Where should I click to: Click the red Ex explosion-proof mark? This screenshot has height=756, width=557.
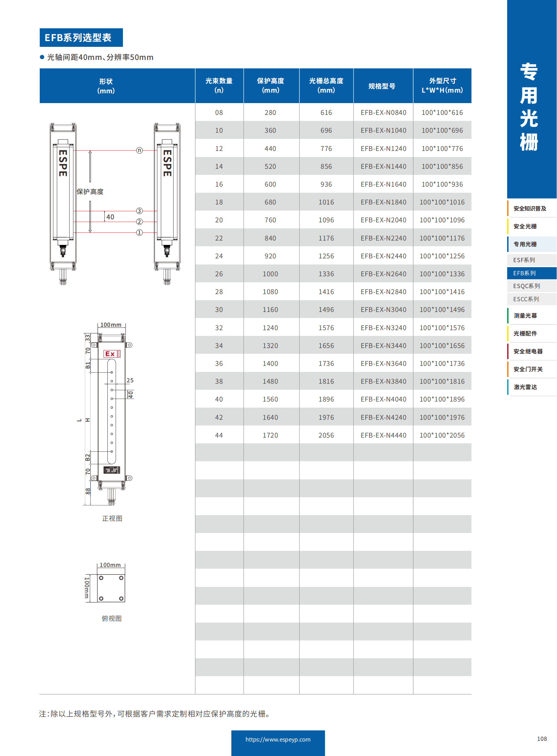[112, 354]
